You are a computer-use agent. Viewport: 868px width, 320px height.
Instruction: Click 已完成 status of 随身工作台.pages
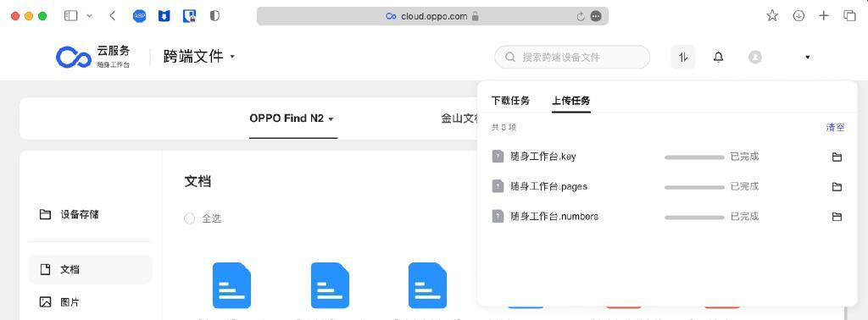click(x=744, y=186)
